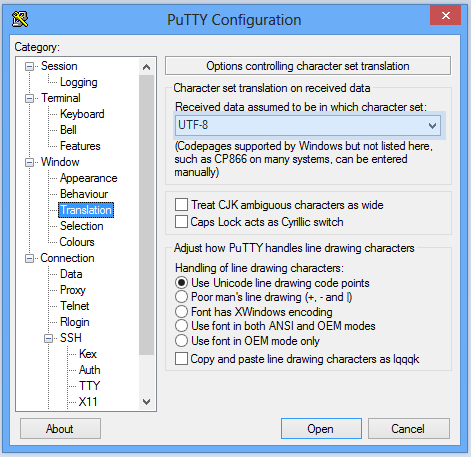Open the received character set dropdown
471x457 pixels.
(x=432, y=126)
